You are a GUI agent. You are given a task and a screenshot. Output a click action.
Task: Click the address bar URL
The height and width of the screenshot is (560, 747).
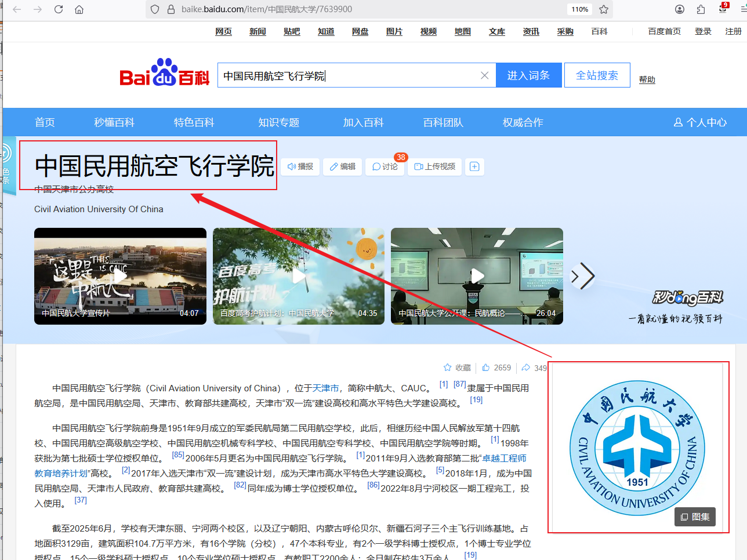[267, 9]
